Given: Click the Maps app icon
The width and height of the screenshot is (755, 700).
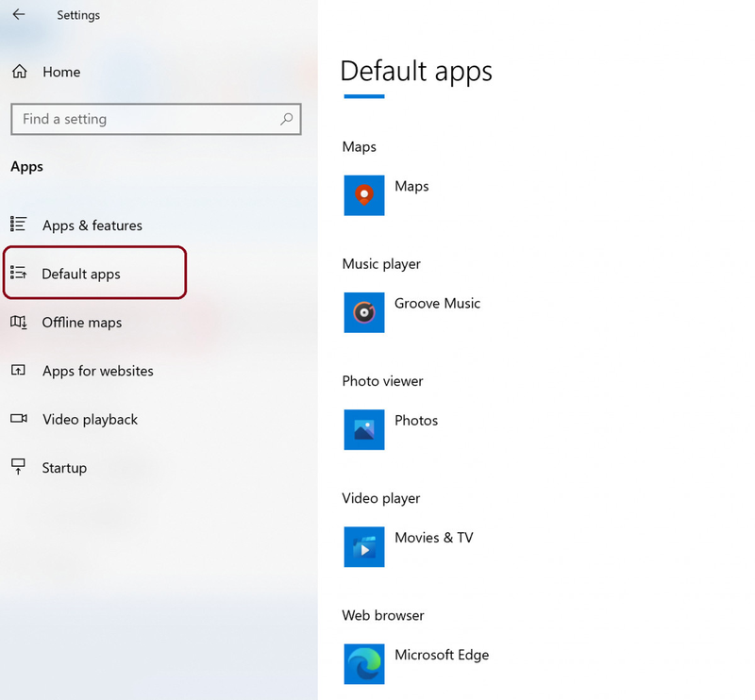Looking at the screenshot, I should [364, 195].
